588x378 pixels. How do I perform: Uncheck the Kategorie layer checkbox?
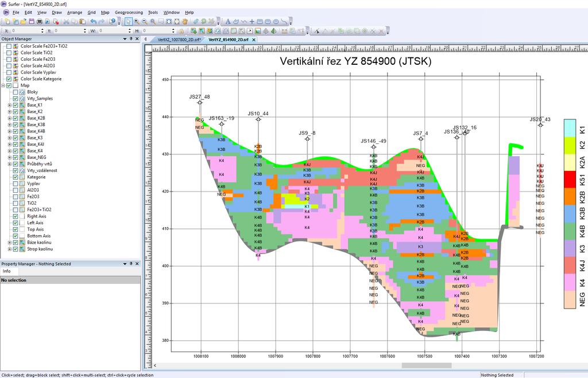[x=16, y=177]
